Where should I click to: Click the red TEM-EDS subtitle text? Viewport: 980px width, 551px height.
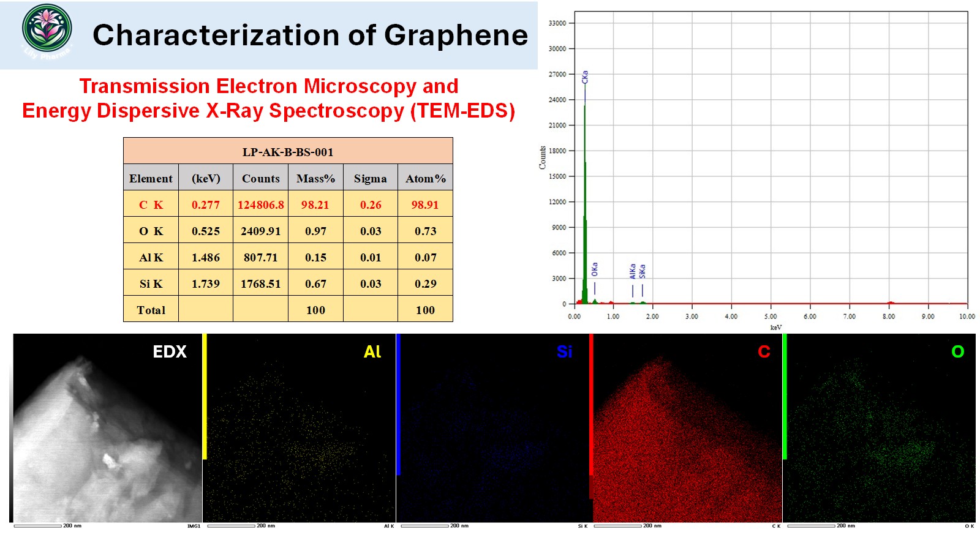pyautogui.click(x=268, y=99)
